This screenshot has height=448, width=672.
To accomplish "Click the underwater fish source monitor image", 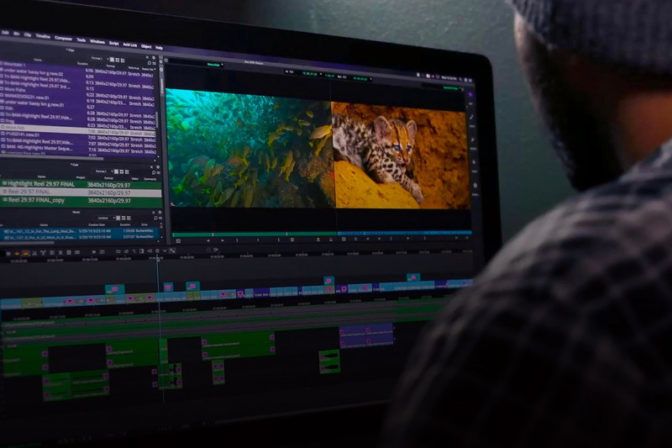I will coord(249,148).
